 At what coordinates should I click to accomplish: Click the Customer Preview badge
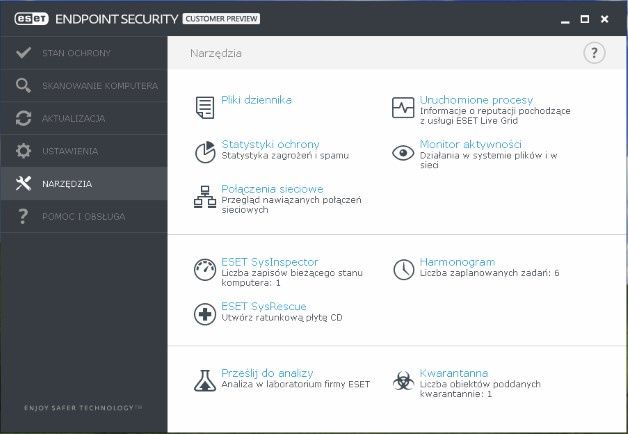(221, 19)
